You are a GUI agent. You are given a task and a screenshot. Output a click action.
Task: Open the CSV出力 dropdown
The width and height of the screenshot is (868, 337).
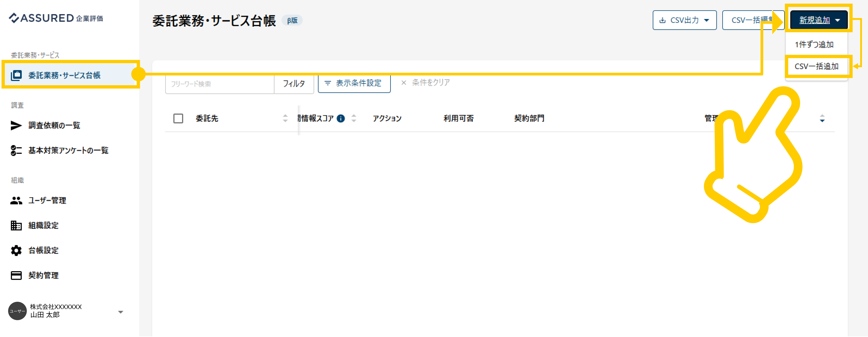[684, 20]
